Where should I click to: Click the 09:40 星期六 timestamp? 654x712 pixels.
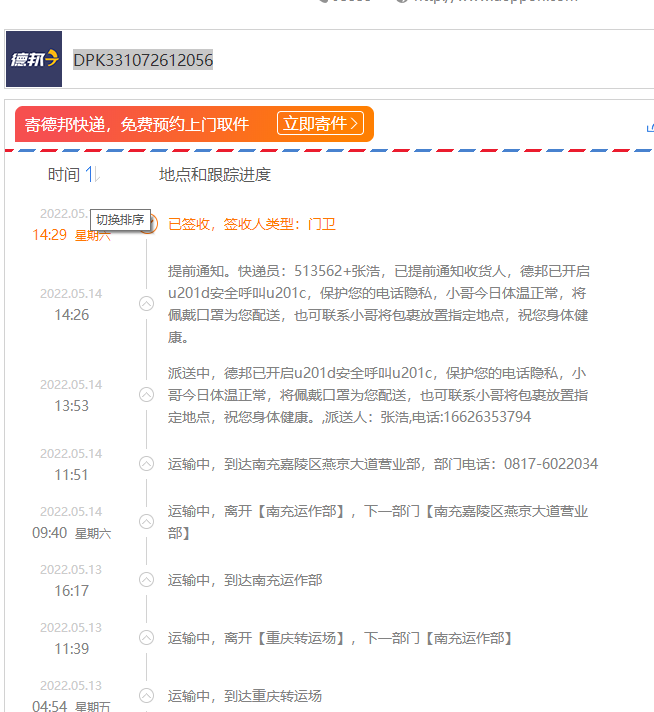click(x=71, y=533)
